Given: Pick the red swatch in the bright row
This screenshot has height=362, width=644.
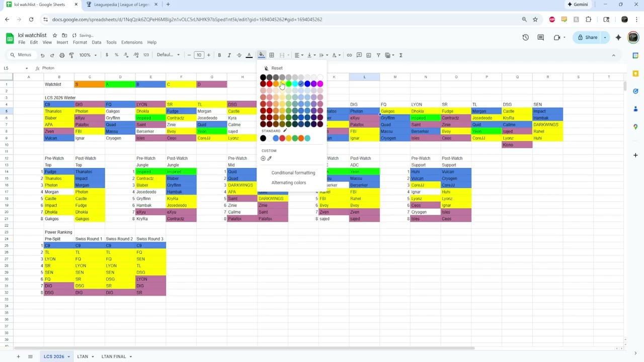Looking at the screenshot, I should [269, 84].
